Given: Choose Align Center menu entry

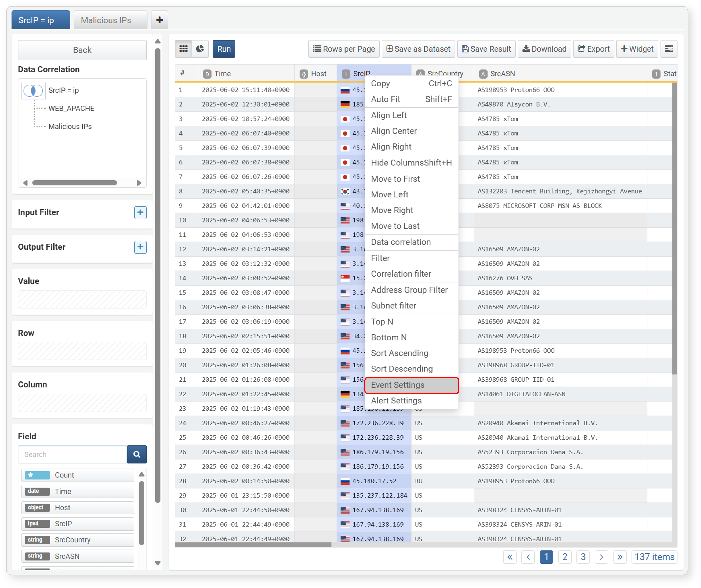Looking at the screenshot, I should (x=411, y=131).
